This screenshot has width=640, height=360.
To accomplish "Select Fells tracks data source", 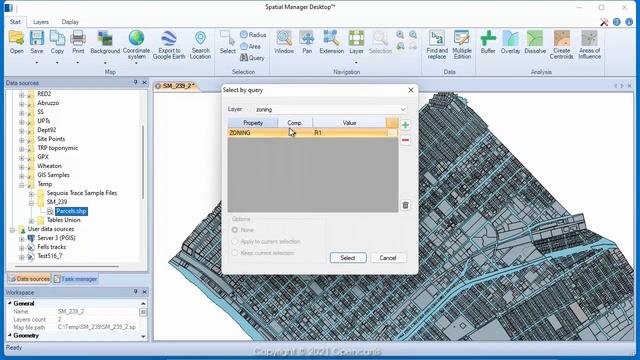I will click(51, 247).
